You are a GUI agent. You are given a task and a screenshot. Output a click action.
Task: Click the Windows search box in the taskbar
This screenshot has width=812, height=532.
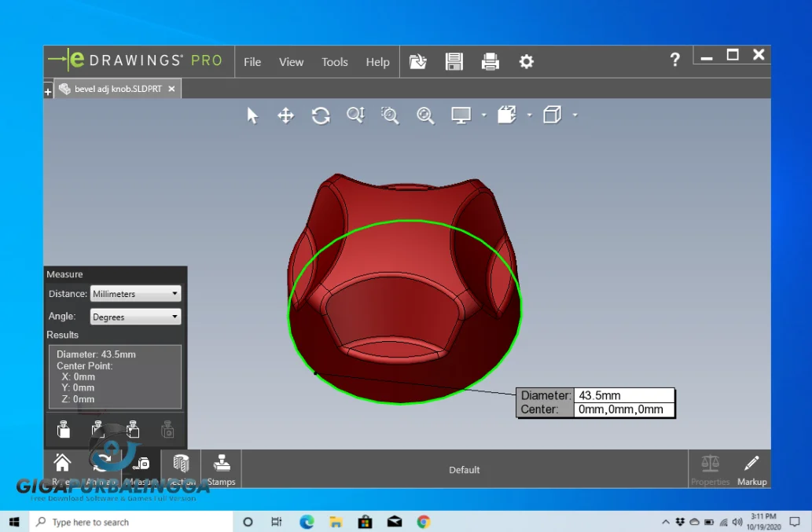[x=118, y=521]
